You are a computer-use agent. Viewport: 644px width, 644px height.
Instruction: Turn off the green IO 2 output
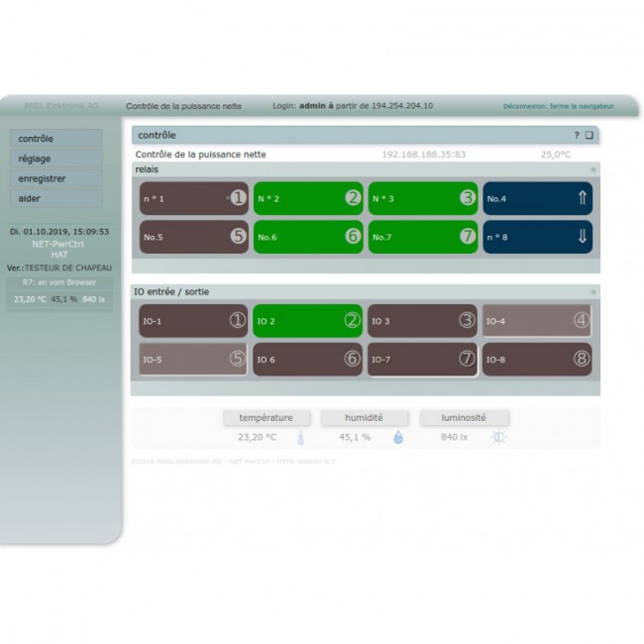[308, 321]
